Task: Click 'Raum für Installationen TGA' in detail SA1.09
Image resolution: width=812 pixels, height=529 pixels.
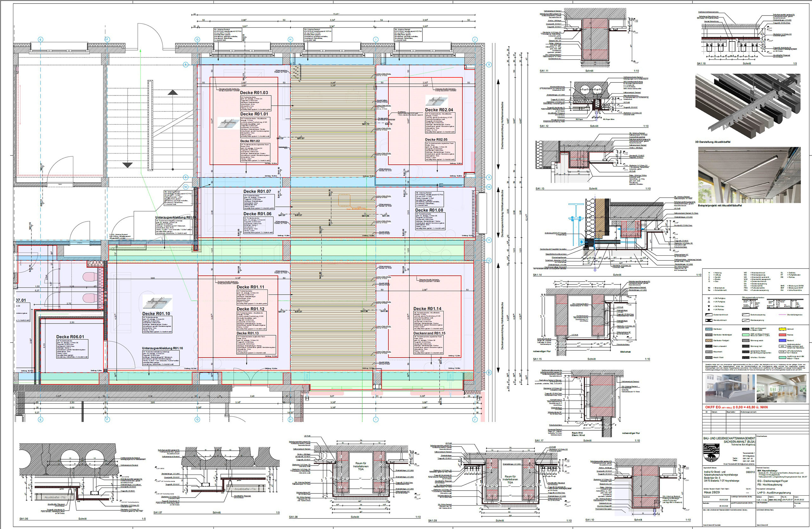Action: click(x=510, y=480)
